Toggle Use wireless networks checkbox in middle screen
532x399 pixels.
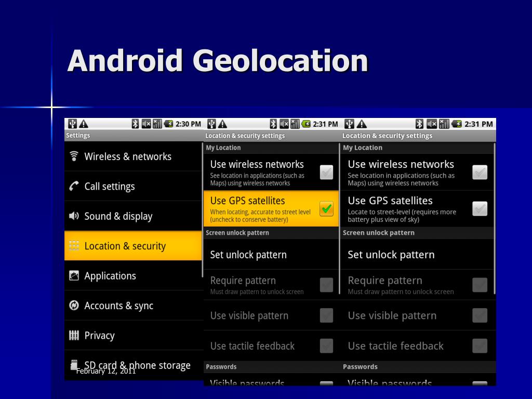(326, 172)
